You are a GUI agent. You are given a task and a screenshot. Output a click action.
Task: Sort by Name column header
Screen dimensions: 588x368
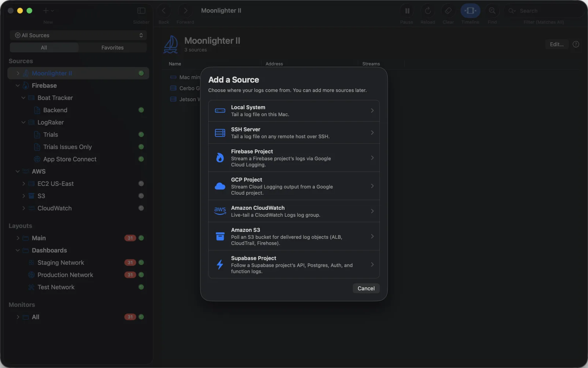pos(175,64)
